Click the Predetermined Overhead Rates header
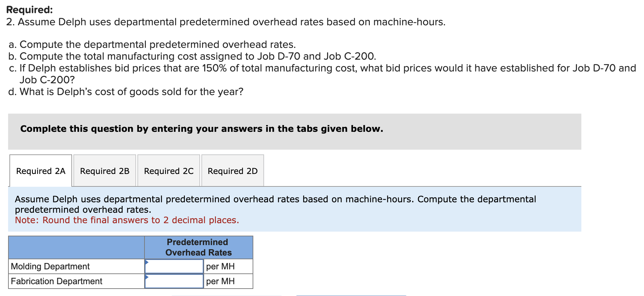This screenshot has width=644, height=296. (x=197, y=247)
